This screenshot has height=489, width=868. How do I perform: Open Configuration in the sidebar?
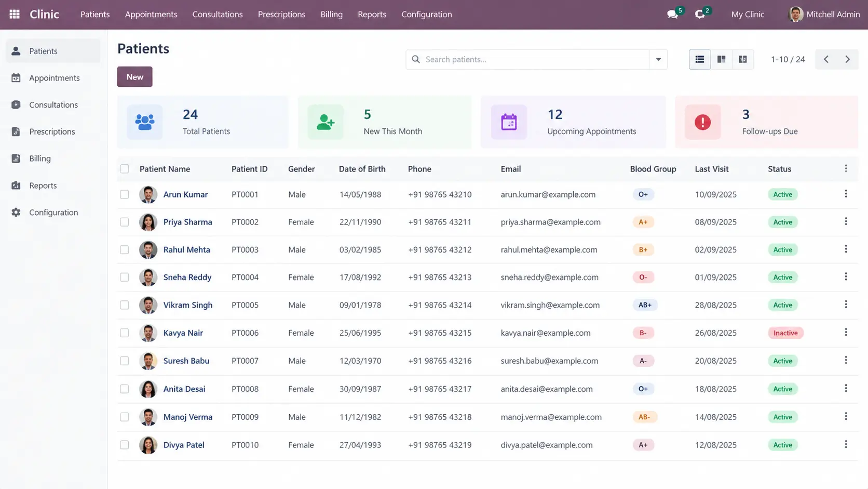click(x=53, y=213)
